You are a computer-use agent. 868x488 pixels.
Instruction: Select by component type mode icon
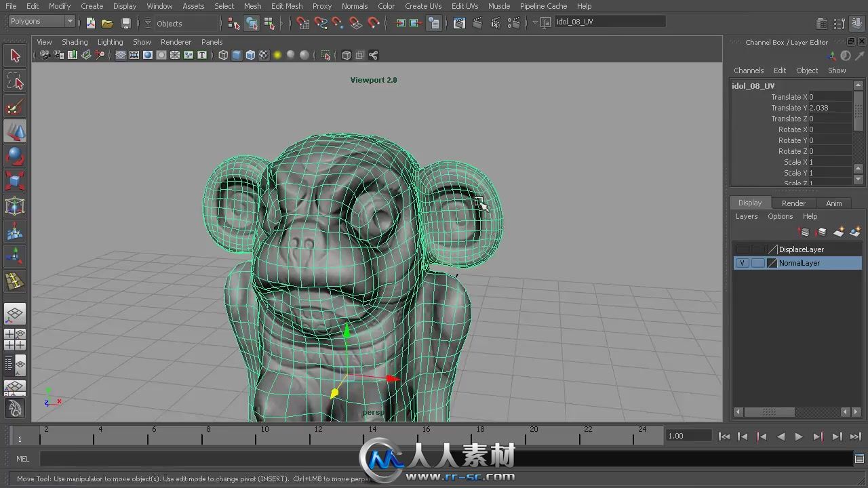click(x=269, y=23)
